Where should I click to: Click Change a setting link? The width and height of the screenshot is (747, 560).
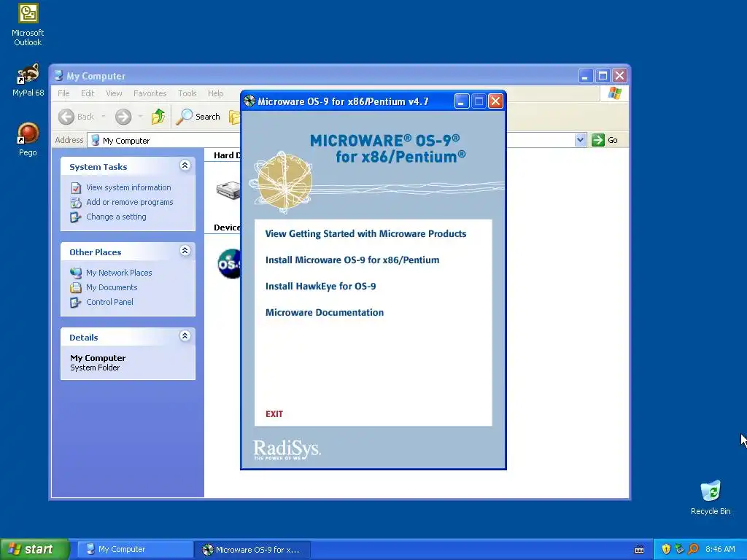click(x=116, y=217)
